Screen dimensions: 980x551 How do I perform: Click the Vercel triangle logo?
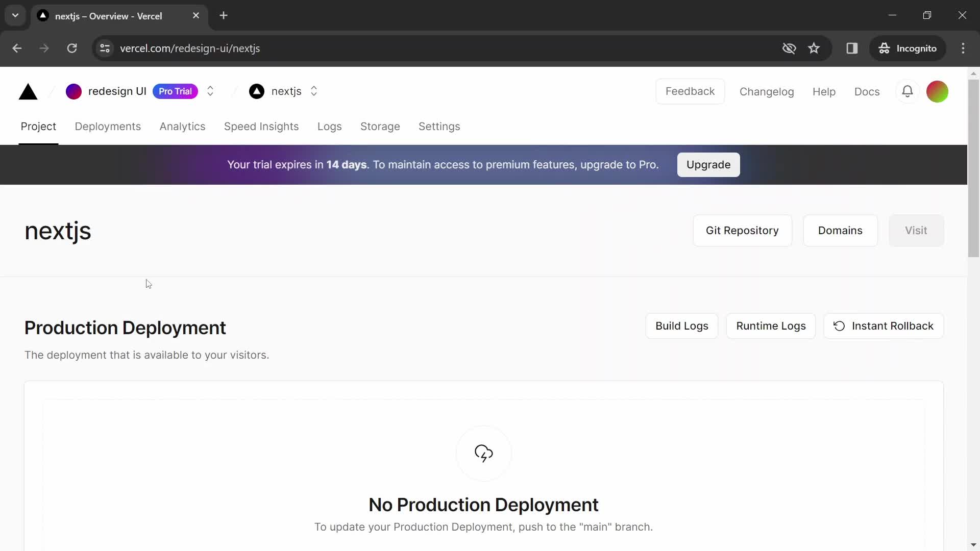click(x=28, y=92)
